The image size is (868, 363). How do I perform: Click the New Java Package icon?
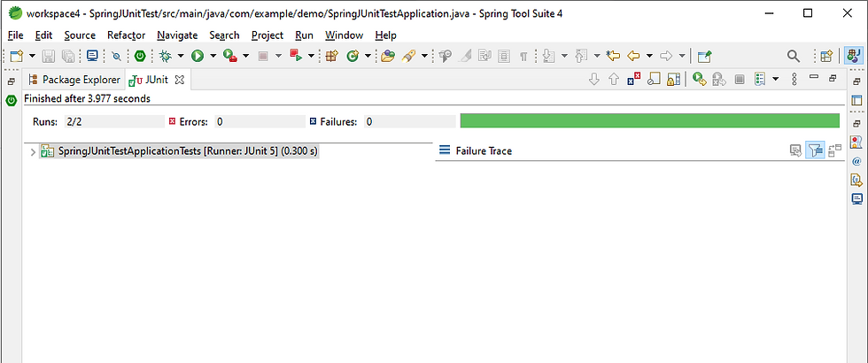point(331,56)
